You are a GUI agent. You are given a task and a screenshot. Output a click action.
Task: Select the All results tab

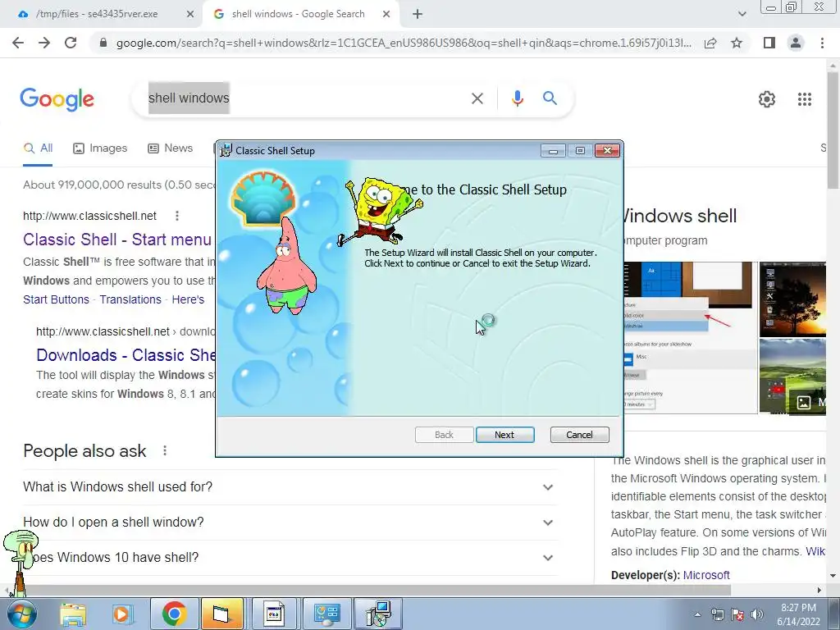click(38, 148)
